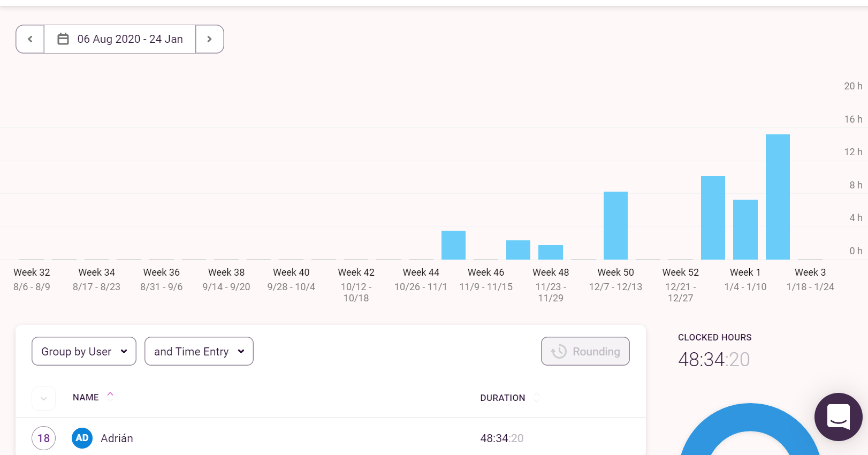Open the calendar icon date picker
Screen dimensions: 868x455
[63, 39]
